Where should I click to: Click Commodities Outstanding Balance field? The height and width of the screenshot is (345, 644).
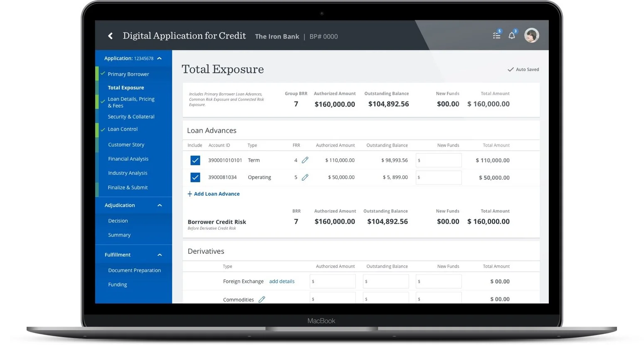(386, 298)
